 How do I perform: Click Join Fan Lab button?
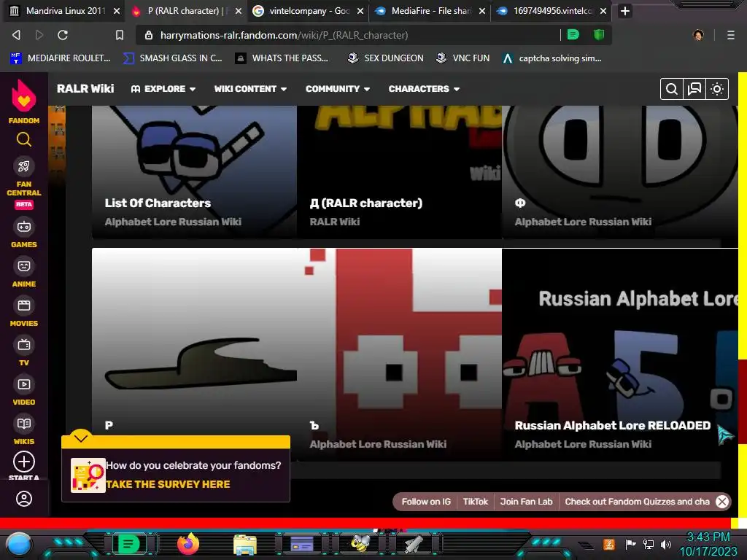(x=527, y=502)
